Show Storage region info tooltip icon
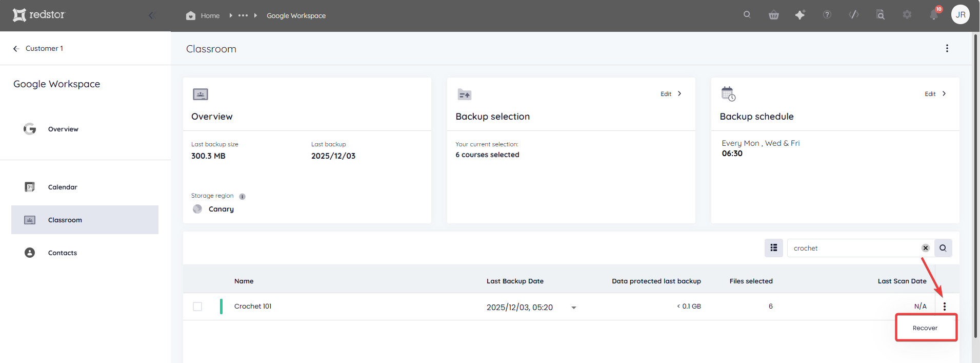 [x=243, y=197]
